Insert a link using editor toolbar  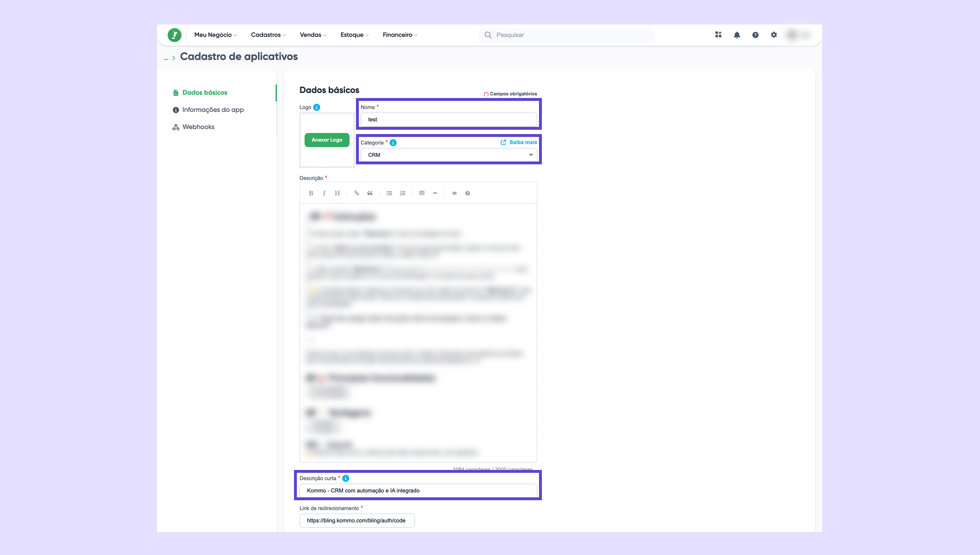[357, 193]
